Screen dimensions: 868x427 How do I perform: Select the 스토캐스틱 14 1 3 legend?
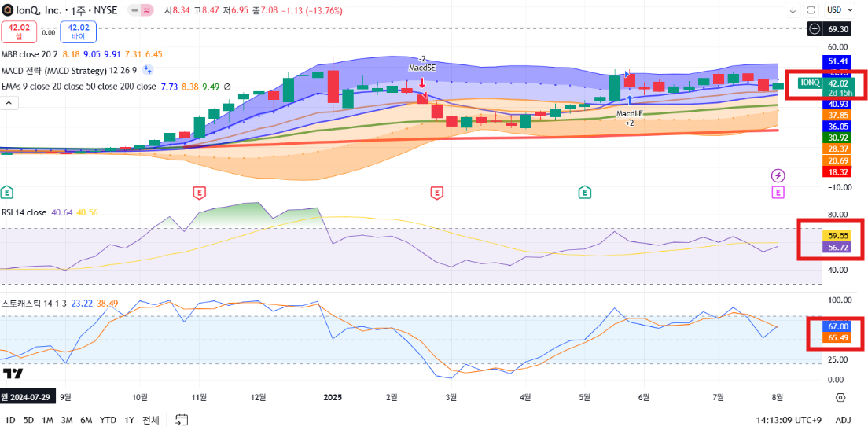(35, 304)
